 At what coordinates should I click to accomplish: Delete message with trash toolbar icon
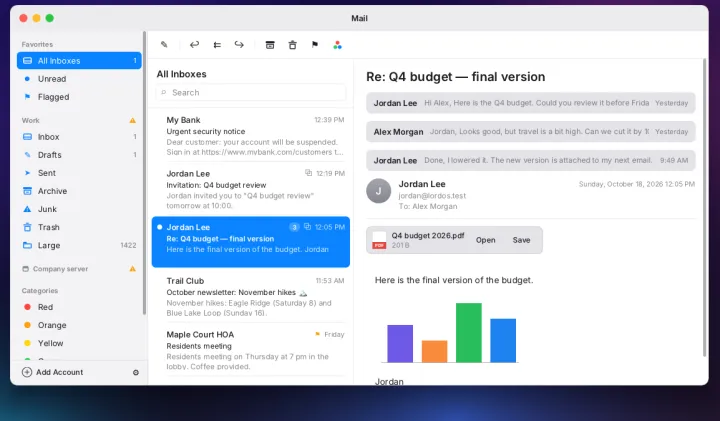click(x=292, y=45)
